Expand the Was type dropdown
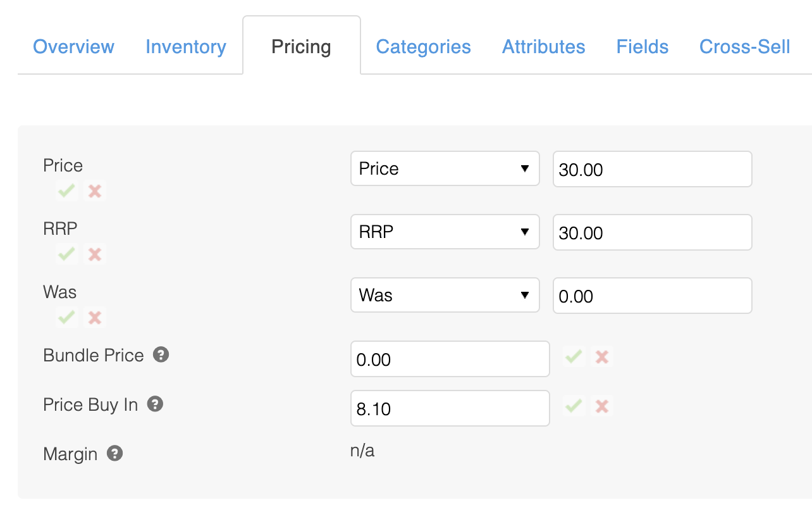The width and height of the screenshot is (812, 519). coord(445,295)
